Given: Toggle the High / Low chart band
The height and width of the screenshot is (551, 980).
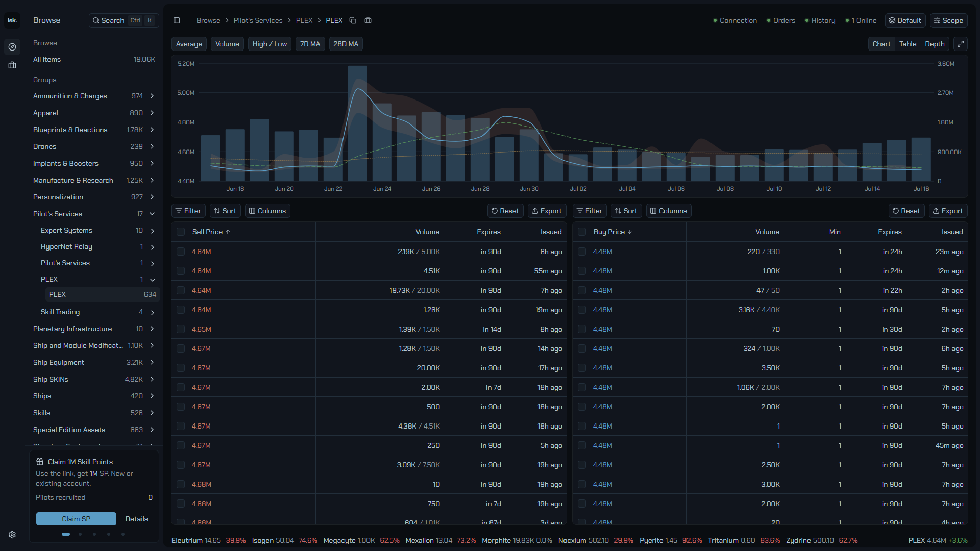Looking at the screenshot, I should point(269,44).
